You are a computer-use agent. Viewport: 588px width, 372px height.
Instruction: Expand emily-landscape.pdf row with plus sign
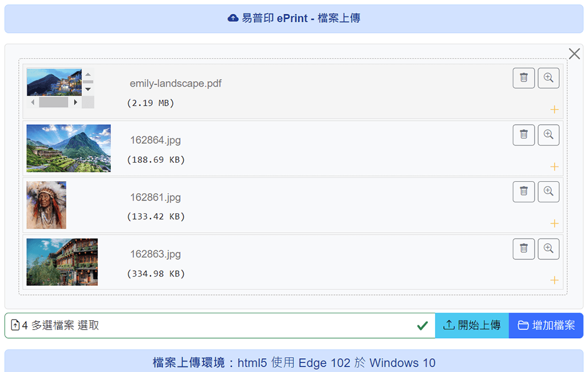(x=554, y=110)
